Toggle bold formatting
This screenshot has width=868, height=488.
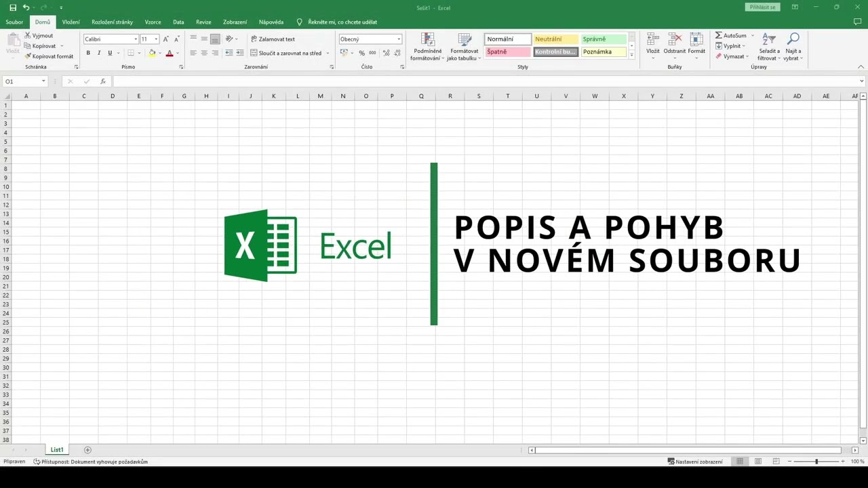[88, 53]
